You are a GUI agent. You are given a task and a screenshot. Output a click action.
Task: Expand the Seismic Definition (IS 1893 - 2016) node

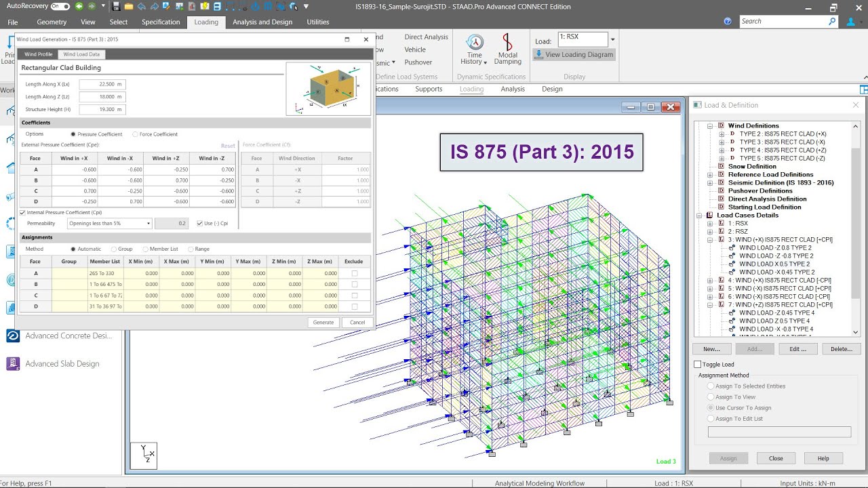pyautogui.click(x=710, y=182)
